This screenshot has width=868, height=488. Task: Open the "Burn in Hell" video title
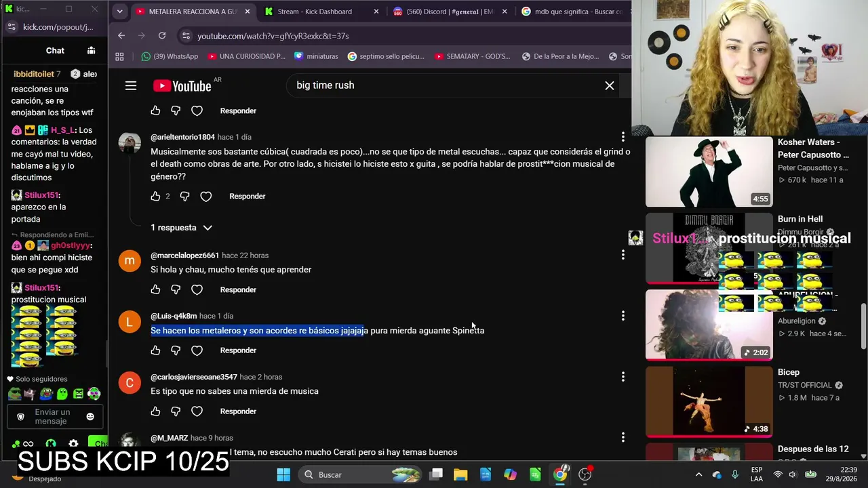[x=800, y=219]
